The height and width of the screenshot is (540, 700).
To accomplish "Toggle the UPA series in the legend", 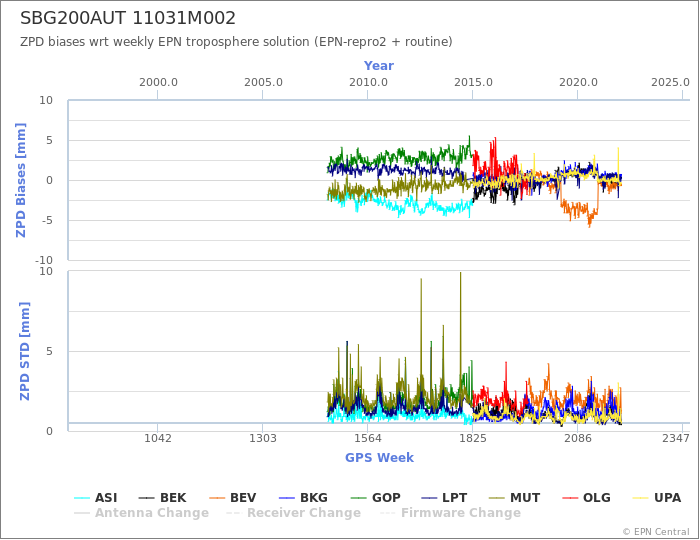I will (657, 498).
